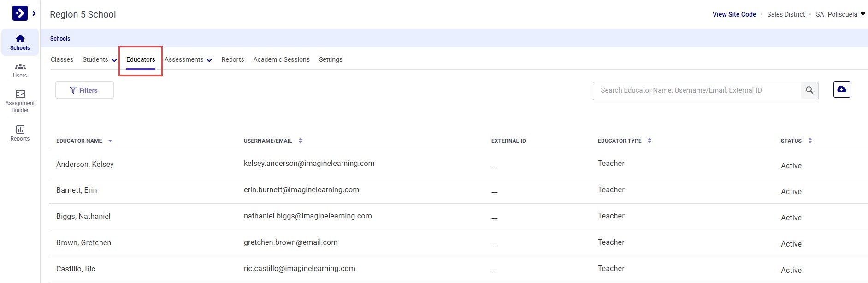The height and width of the screenshot is (283, 868).
Task: Open the Reports sidebar icon
Action: coord(20,133)
